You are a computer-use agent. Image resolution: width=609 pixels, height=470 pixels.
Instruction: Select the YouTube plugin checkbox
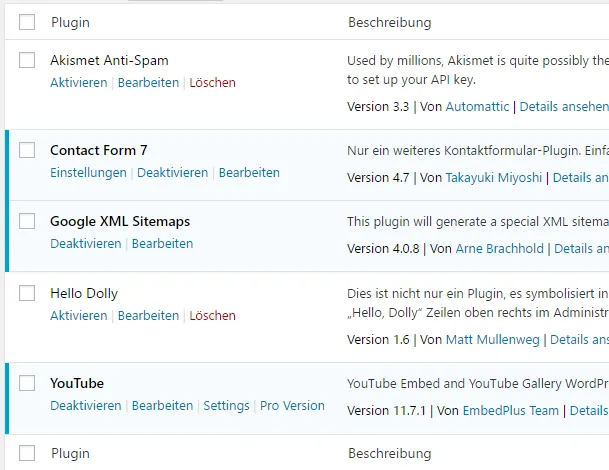click(27, 383)
